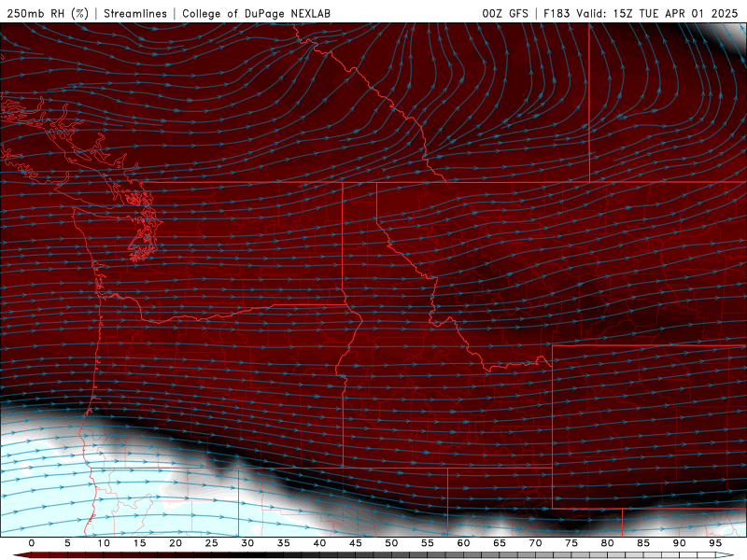Select the "90" label on the color scale
Image resolution: width=747 pixels, height=560 pixels.
click(x=680, y=543)
